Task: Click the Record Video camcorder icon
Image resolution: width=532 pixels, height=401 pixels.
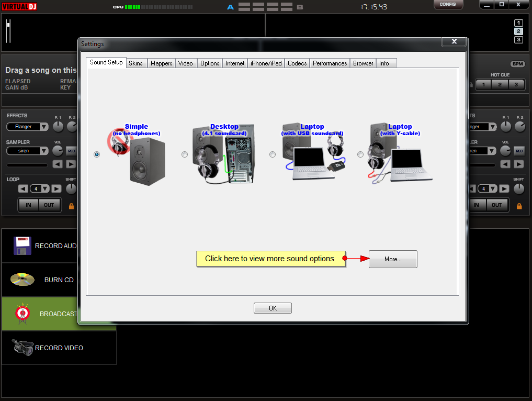Action: pyautogui.click(x=22, y=348)
